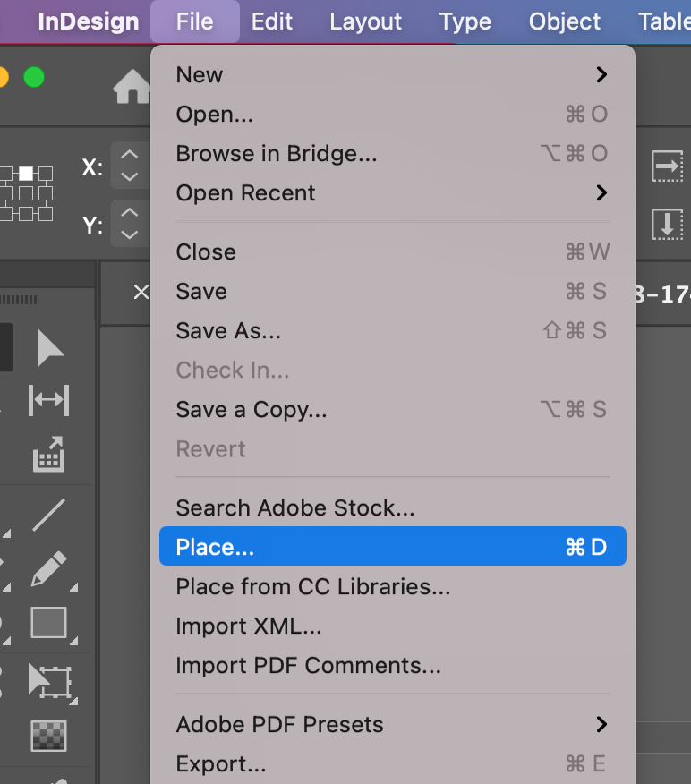Select the Free Transform tool
This screenshot has height=784, width=691.
pos(49,680)
